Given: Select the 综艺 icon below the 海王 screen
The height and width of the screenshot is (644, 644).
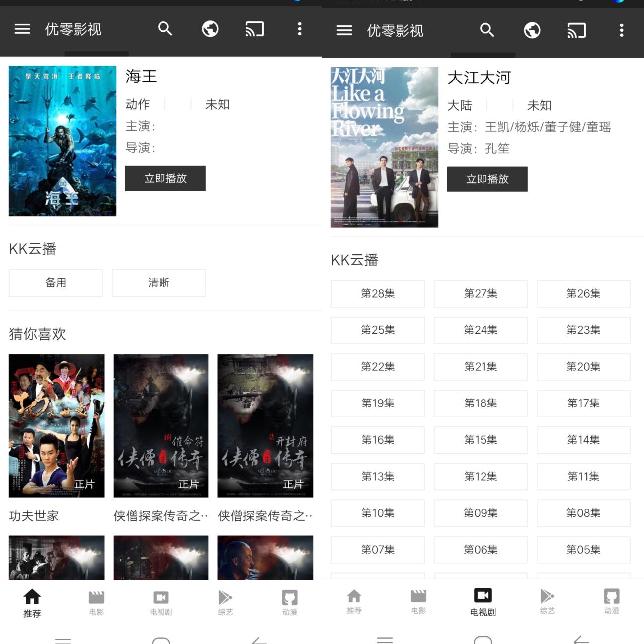Looking at the screenshot, I should 225,602.
